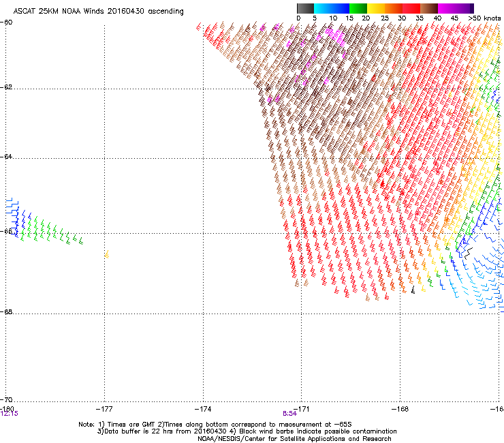Click the cyan 5-10 knots legend swatch
This screenshot has height=443, width=504.
[323, 8]
